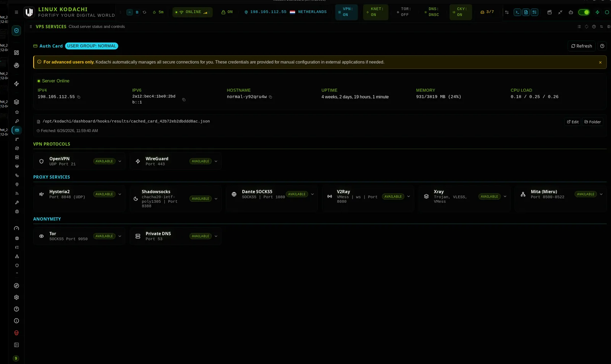The width and height of the screenshot is (611, 364).
Task: Click the cached_card json file path
Action: [x=126, y=121]
